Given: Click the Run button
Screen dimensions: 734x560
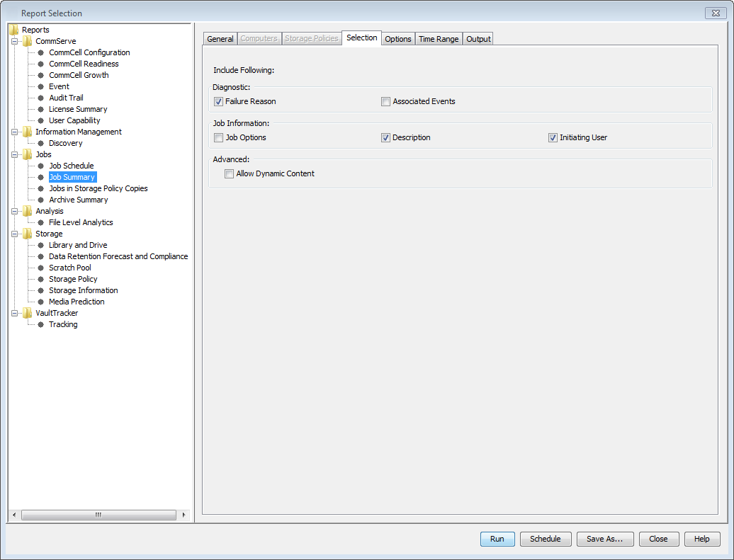Looking at the screenshot, I should click(x=497, y=539).
